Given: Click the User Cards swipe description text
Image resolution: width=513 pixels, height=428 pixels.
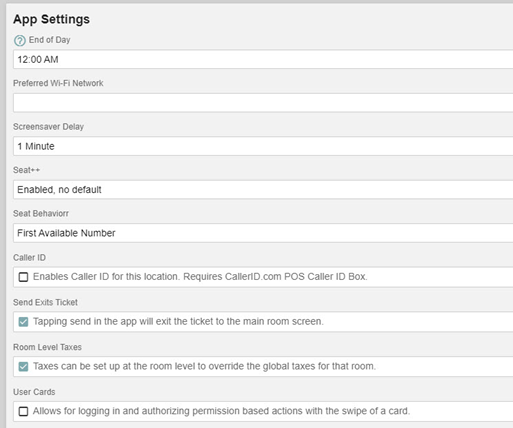Looking at the screenshot, I should [221, 411].
